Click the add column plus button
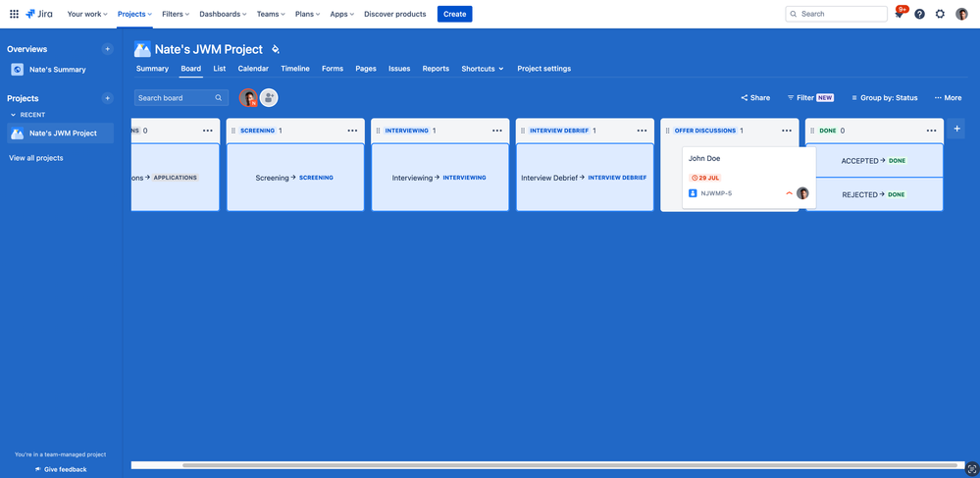The height and width of the screenshot is (478, 980). pyautogui.click(x=956, y=129)
